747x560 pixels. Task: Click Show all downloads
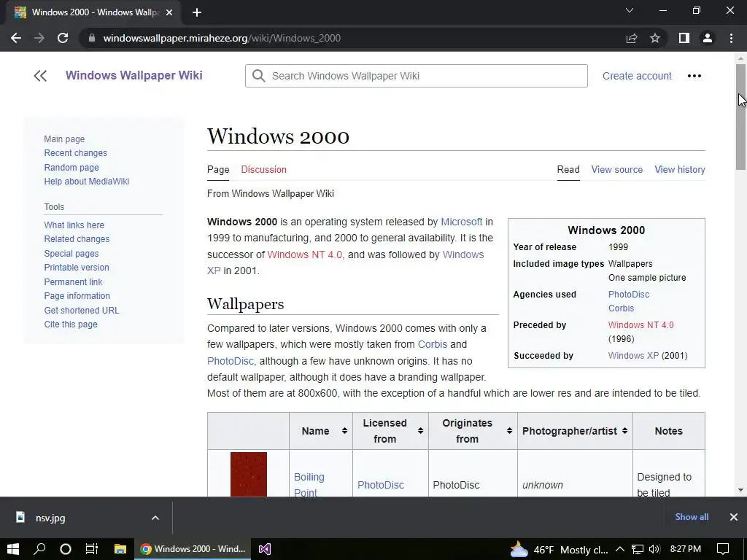pos(692,517)
